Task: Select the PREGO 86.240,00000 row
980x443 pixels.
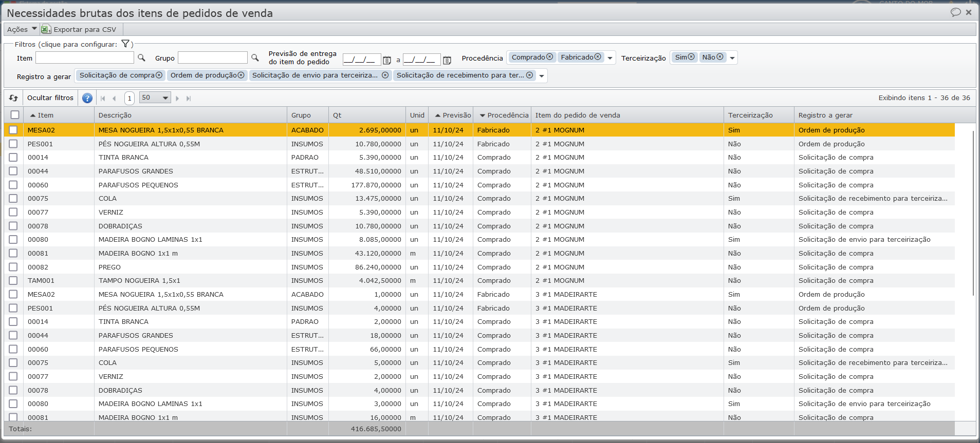Action: coord(479,267)
